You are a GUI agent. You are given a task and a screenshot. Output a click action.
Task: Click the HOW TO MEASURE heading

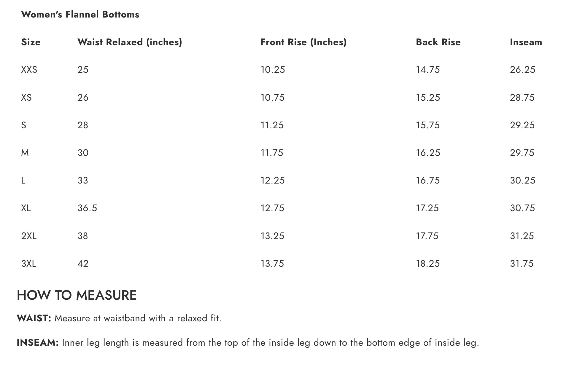pos(77,295)
